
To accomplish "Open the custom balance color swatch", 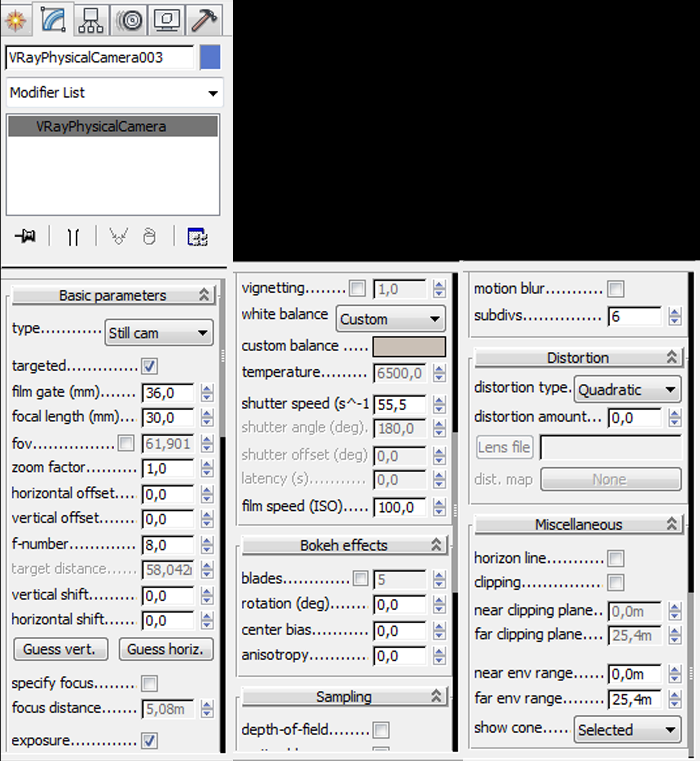I will point(409,347).
